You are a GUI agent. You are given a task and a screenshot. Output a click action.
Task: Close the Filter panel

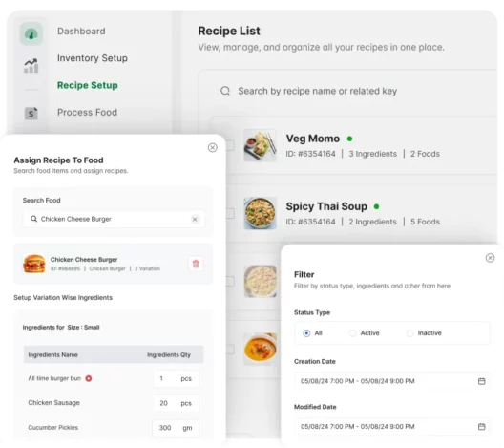pyautogui.click(x=490, y=258)
